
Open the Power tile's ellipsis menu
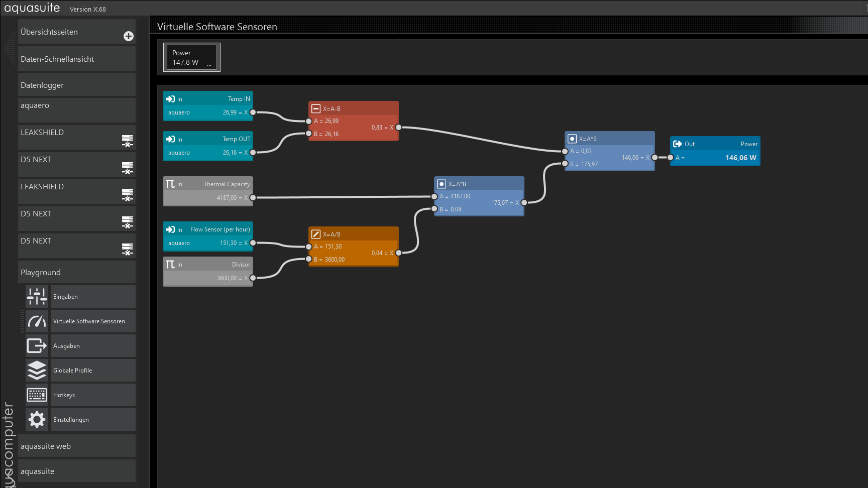pyautogui.click(x=209, y=65)
